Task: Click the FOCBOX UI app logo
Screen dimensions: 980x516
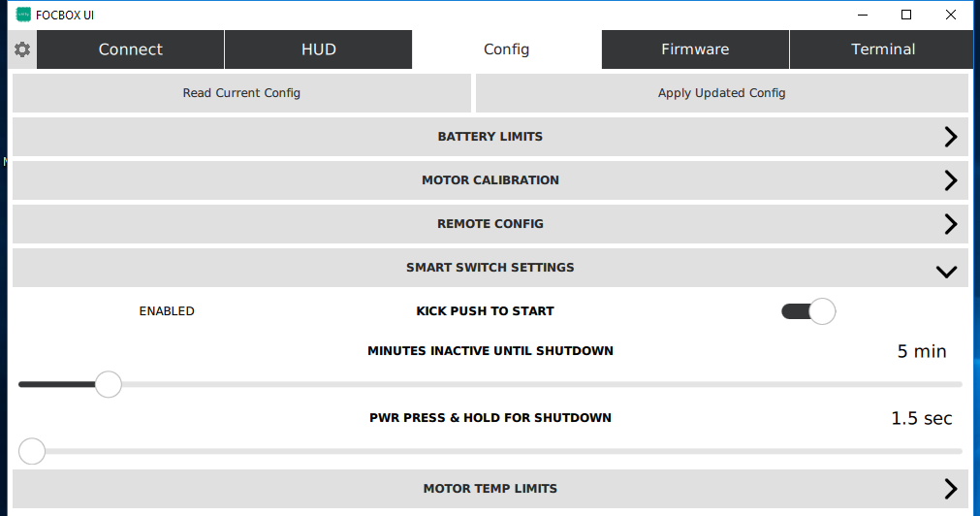Action: (24, 15)
